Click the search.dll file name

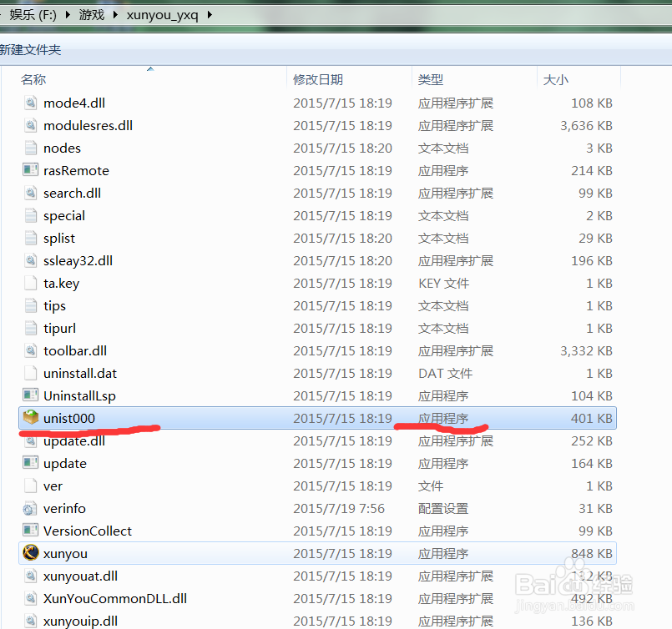[x=72, y=193]
